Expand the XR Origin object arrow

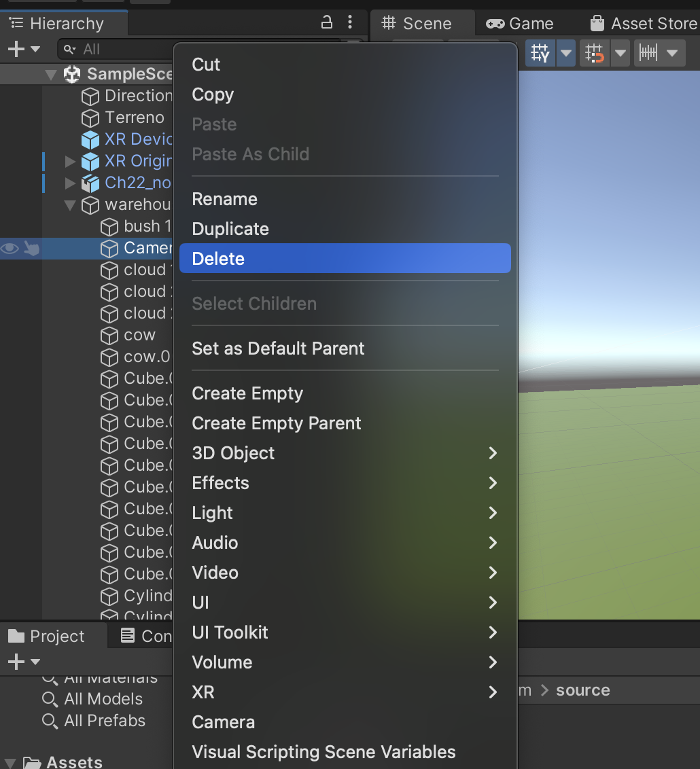pos(70,162)
